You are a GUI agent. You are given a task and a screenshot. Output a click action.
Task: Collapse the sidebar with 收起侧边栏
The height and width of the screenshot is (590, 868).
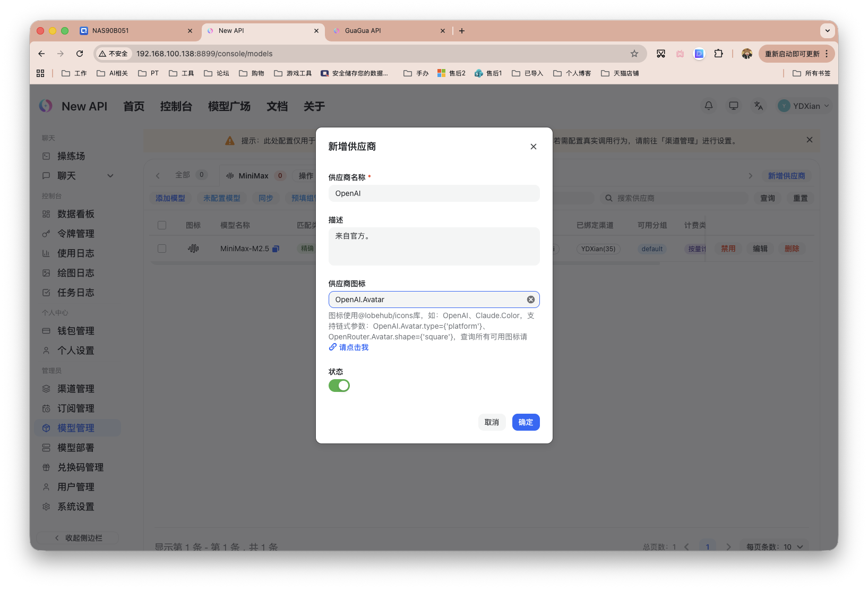point(77,537)
